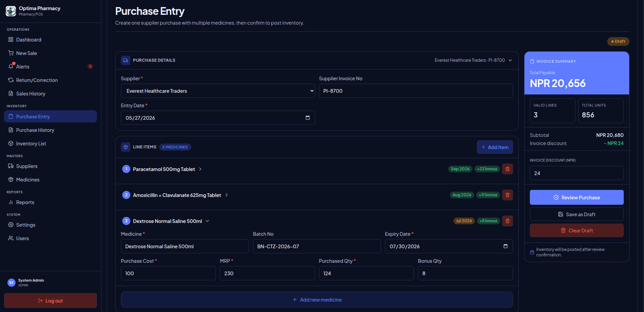Click the +8 bonus badge
This screenshot has height=312, width=644.
click(x=488, y=221)
